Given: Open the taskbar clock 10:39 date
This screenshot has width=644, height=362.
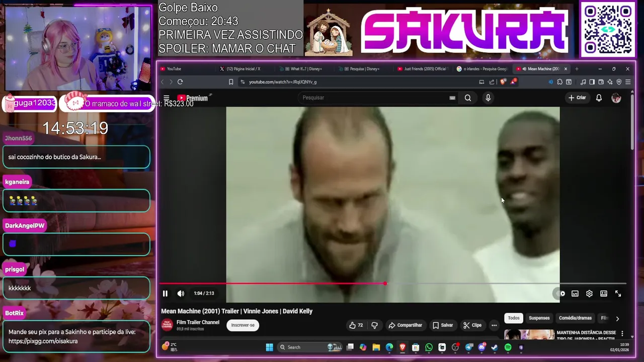Looking at the screenshot, I should [620, 347].
